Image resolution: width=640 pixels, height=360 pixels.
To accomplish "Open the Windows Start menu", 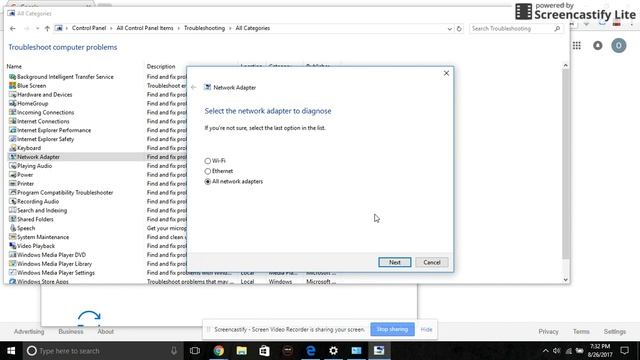I will coord(11,351).
